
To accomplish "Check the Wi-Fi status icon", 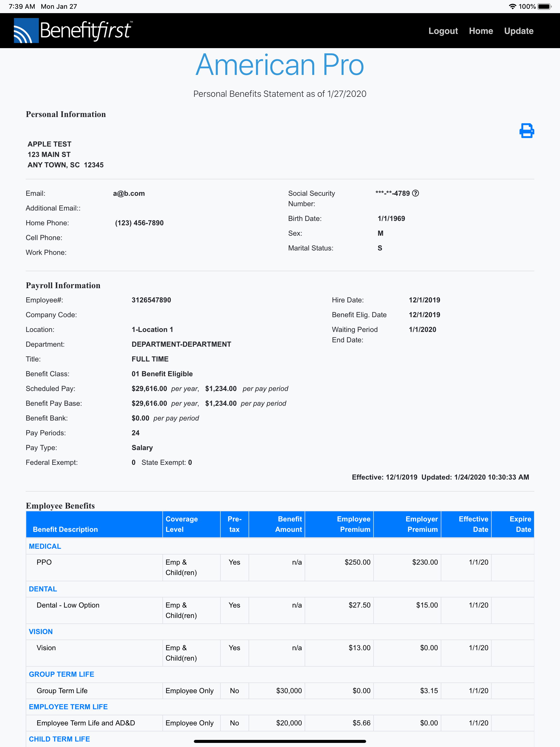I will pyautogui.click(x=512, y=6).
